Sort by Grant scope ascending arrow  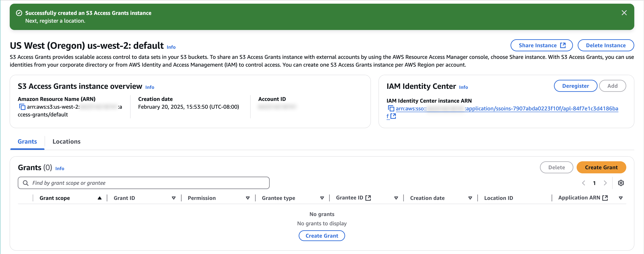tap(100, 198)
